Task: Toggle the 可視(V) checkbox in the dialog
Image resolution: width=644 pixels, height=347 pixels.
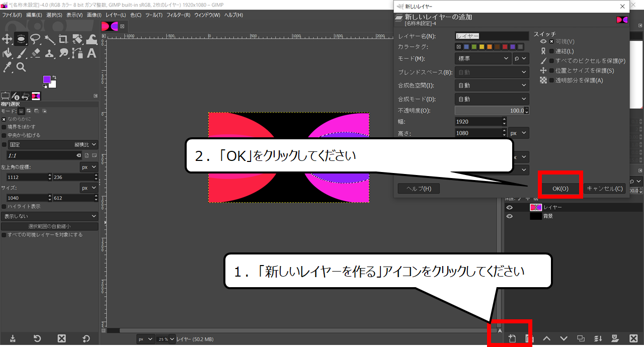Action: pyautogui.click(x=551, y=42)
